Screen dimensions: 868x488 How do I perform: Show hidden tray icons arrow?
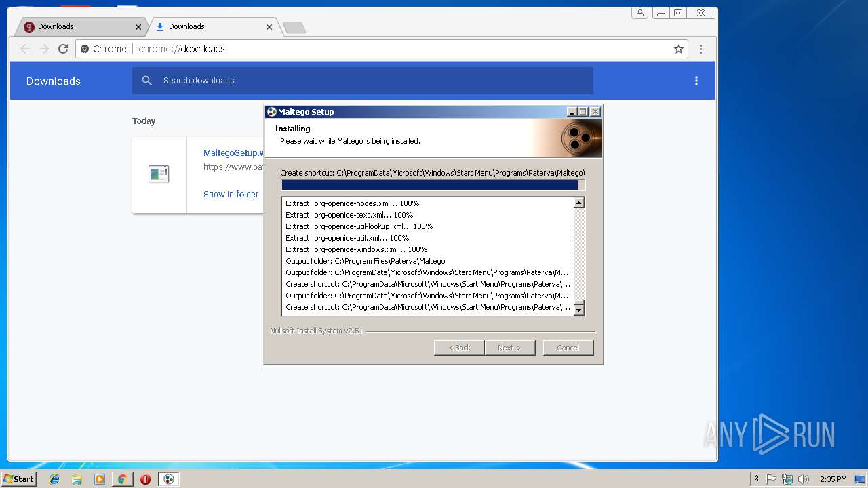pos(756,479)
